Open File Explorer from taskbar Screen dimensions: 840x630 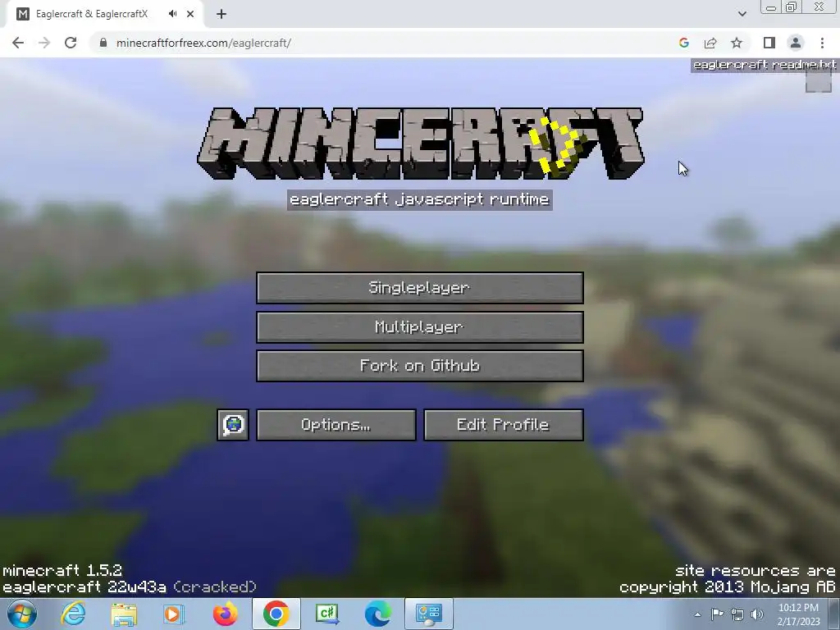(125, 614)
